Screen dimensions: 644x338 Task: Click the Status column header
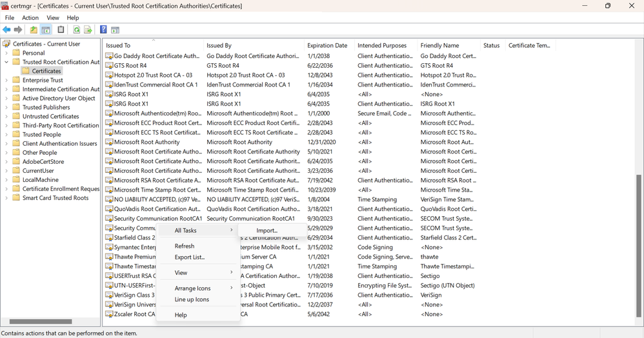click(x=492, y=46)
